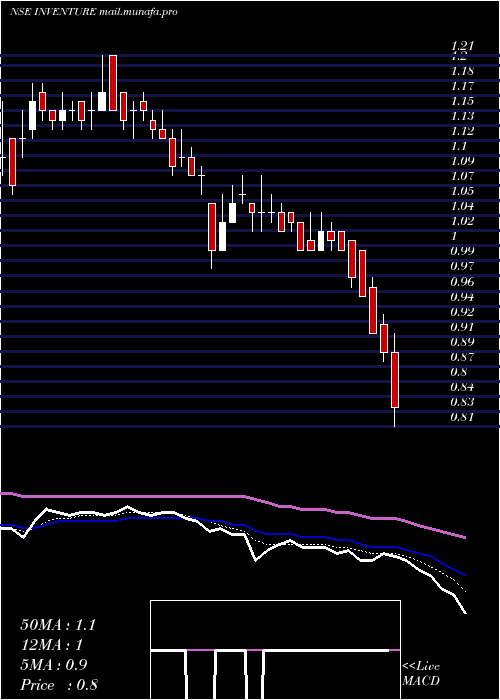
Task: Select the 1.12 price axis label
Action: [x=462, y=131]
